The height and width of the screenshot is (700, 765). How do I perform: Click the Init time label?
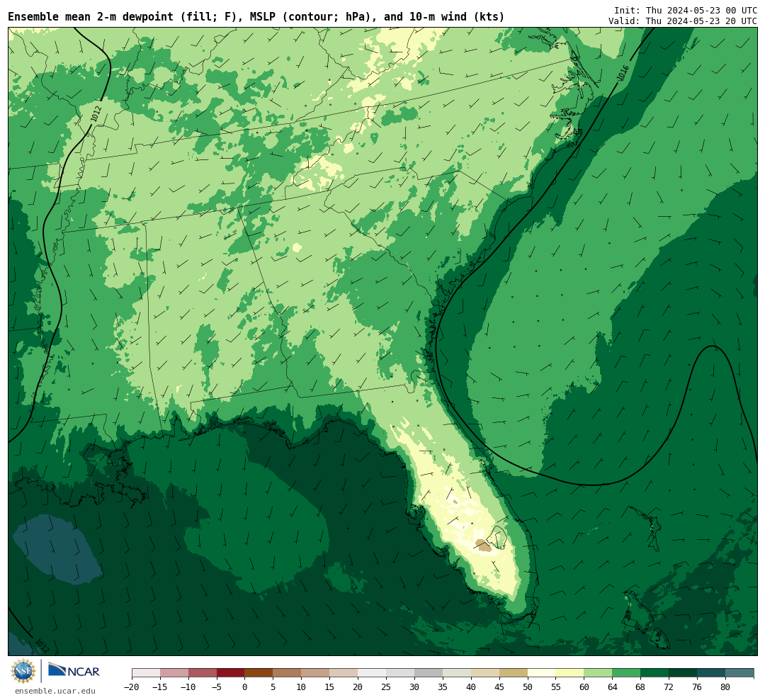pos(686,10)
